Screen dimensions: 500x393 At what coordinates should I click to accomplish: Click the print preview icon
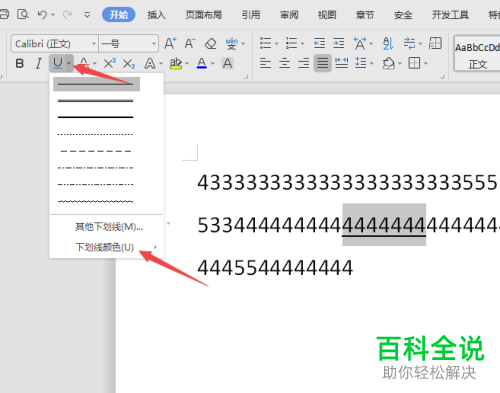click(23, 14)
